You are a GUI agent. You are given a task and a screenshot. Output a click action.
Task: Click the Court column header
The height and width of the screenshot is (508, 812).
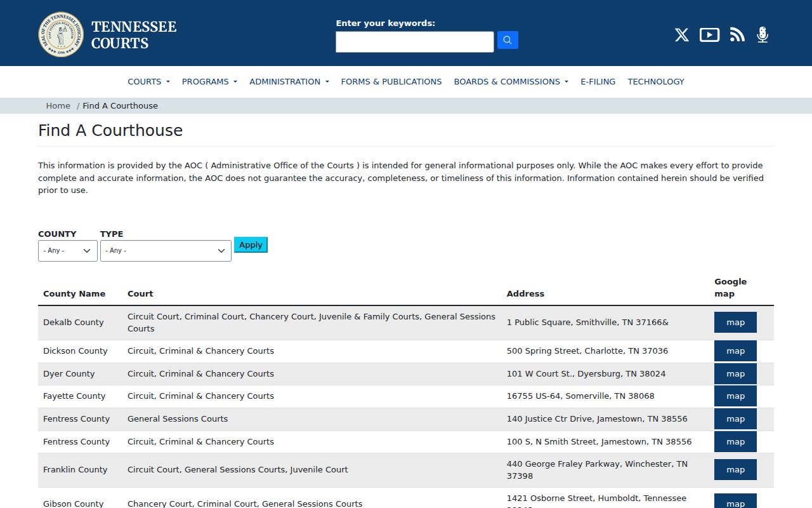pos(140,293)
